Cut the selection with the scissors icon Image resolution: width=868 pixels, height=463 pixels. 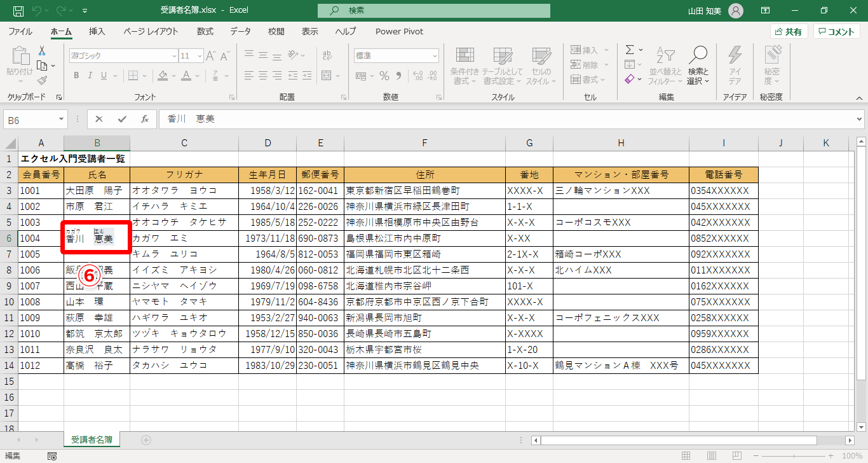42,51
